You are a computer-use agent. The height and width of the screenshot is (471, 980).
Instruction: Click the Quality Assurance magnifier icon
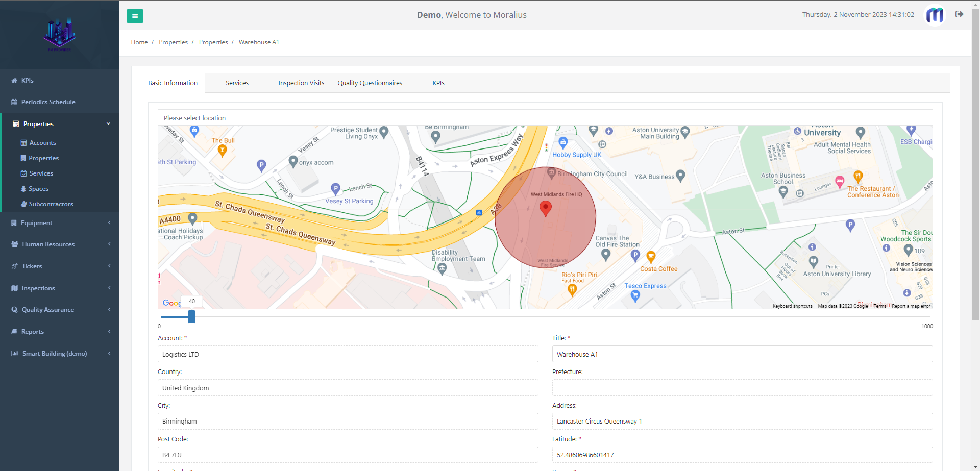15,310
